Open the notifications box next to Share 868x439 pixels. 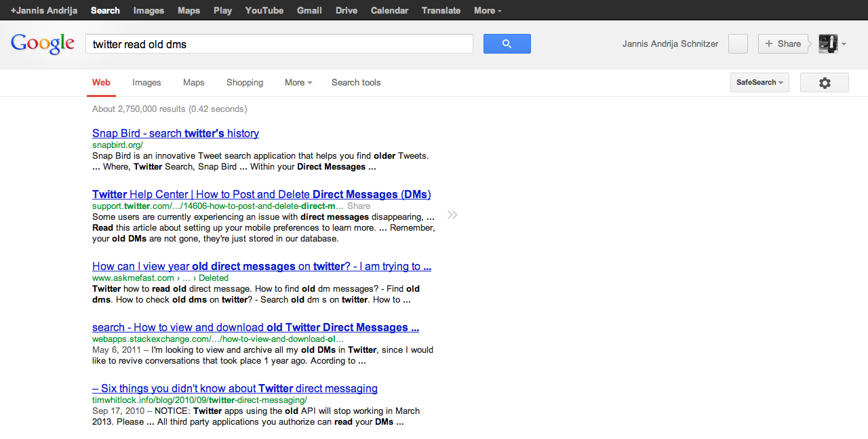click(x=738, y=43)
